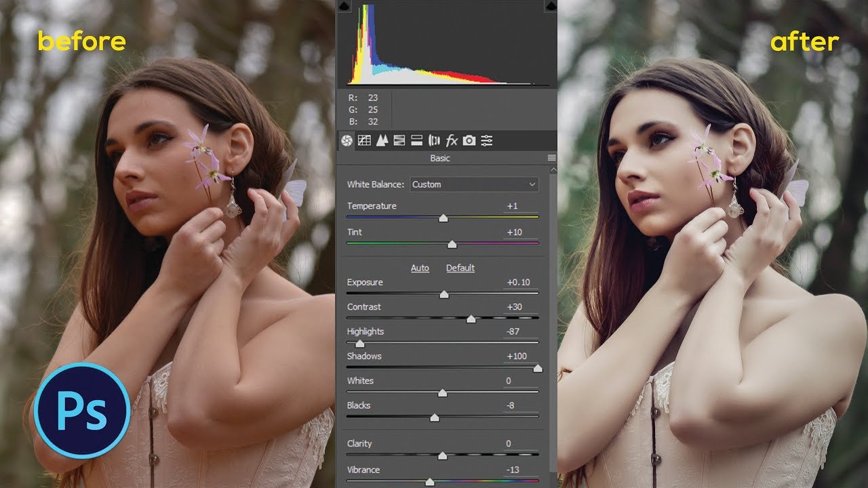
Task: Open the Camera Calibration tab icon
Action: point(469,140)
